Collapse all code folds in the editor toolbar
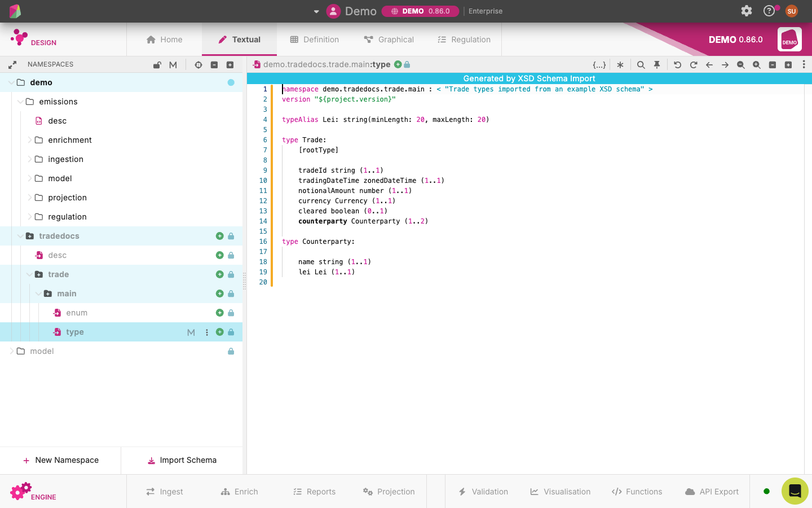The height and width of the screenshot is (508, 812). click(x=773, y=65)
